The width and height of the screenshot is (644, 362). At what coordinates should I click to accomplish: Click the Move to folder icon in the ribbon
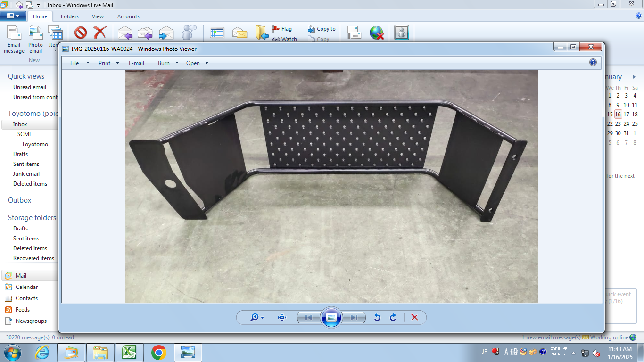click(262, 33)
